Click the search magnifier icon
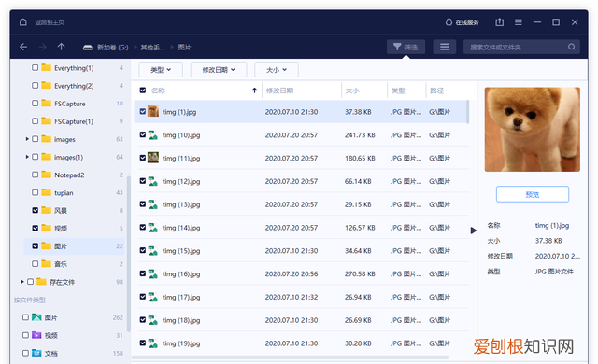The height and width of the screenshot is (364, 598). [x=571, y=47]
